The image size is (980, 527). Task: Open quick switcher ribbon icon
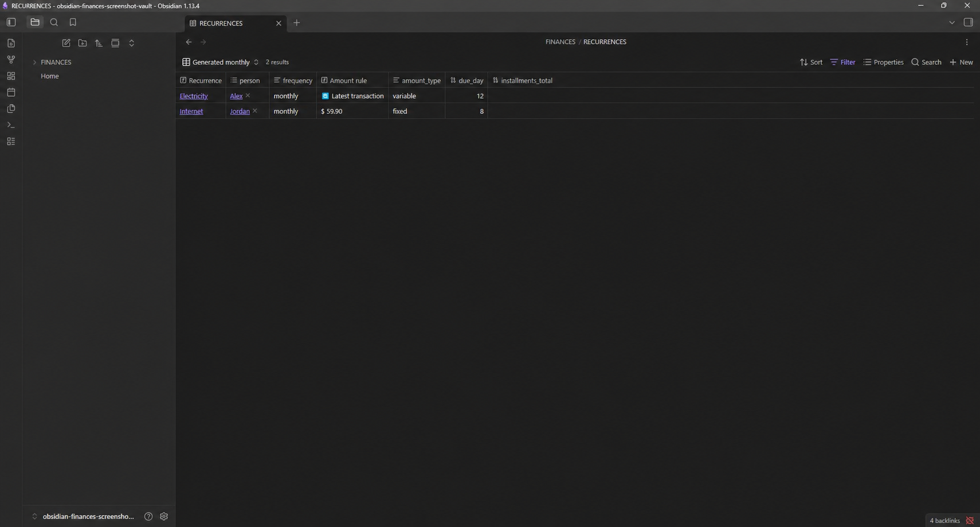point(11,43)
